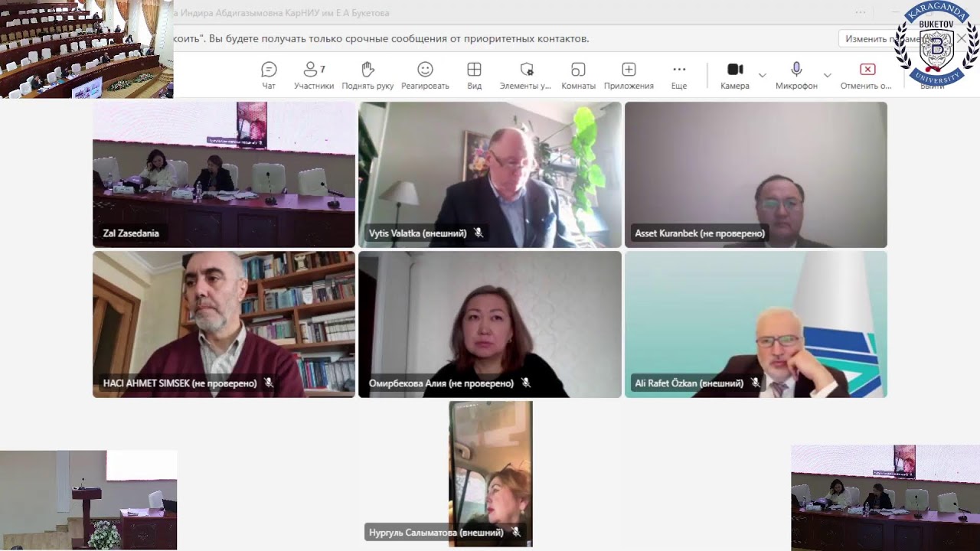Open the Чат (chat) panel
This screenshot has height=551, width=980.
269,75
